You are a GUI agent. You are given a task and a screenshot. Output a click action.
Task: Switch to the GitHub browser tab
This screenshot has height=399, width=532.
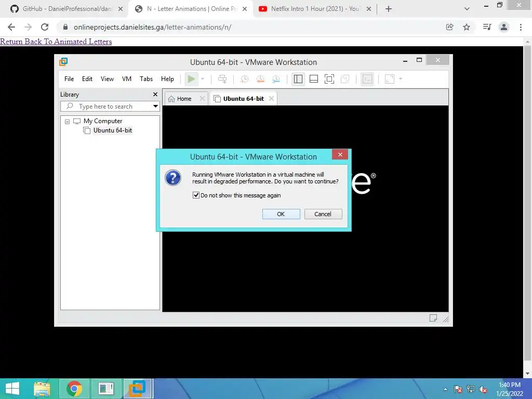pyautogui.click(x=67, y=9)
